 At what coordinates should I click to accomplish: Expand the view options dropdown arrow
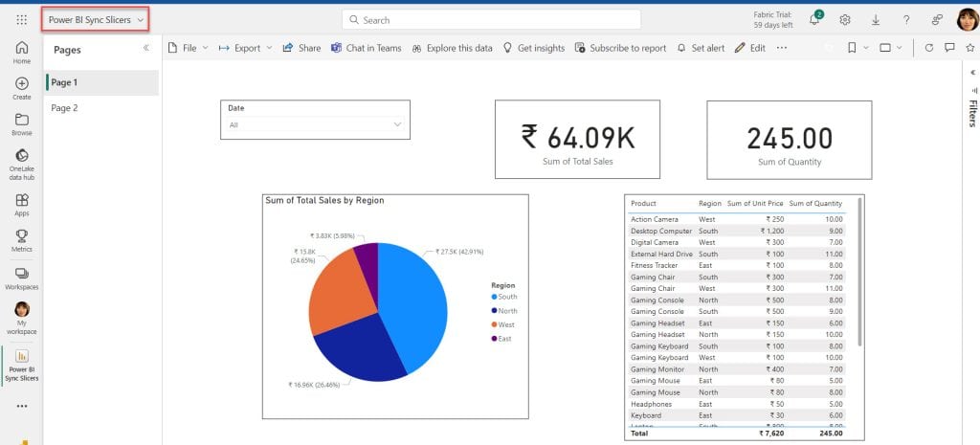click(x=900, y=48)
